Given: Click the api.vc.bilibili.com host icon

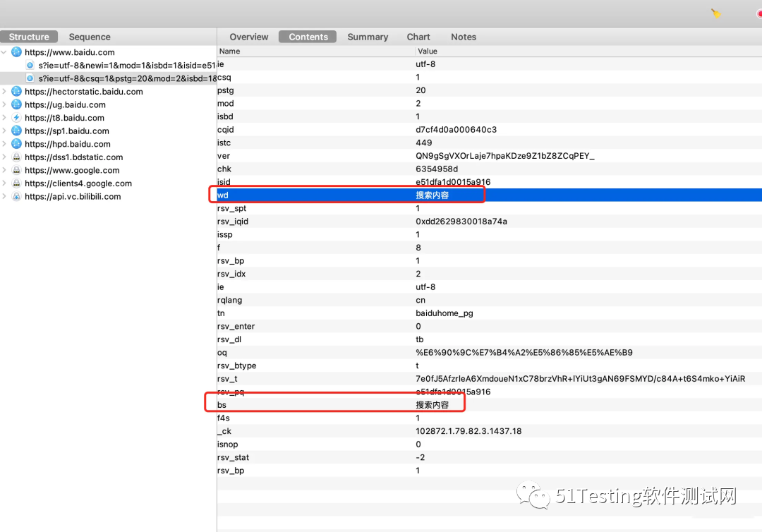Looking at the screenshot, I should coord(16,196).
